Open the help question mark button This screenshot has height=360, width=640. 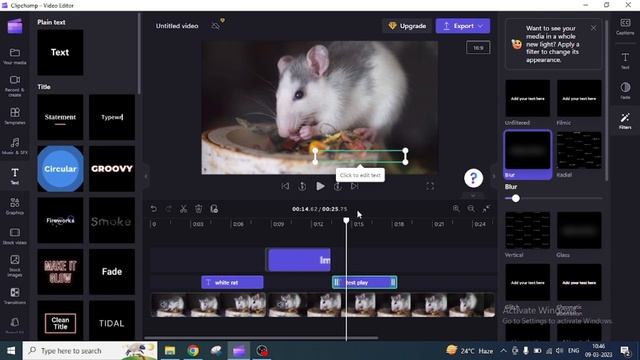(x=473, y=178)
